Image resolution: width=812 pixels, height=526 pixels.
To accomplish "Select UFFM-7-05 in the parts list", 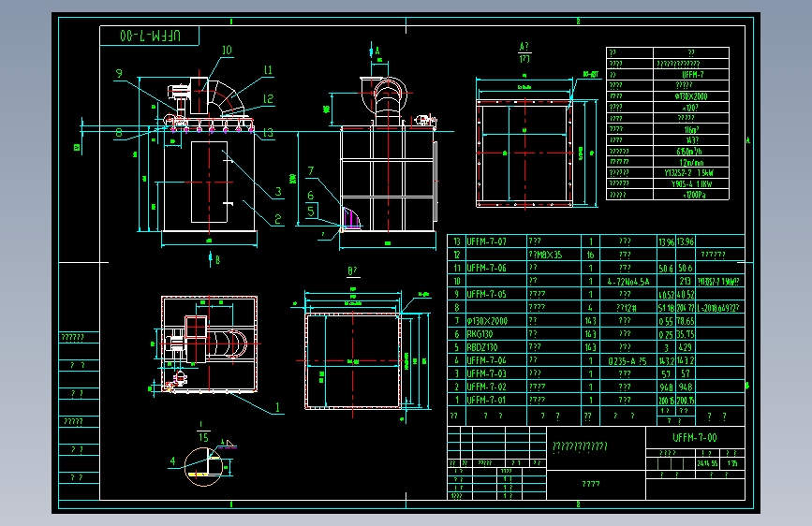I will (486, 294).
